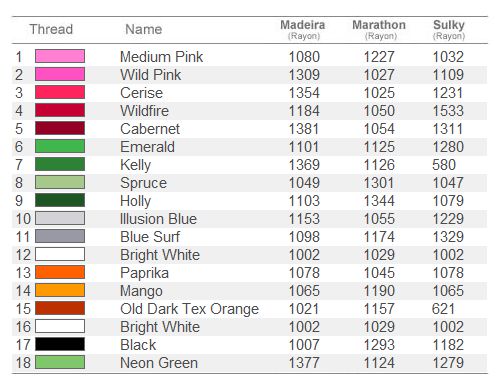The image size is (500, 384).
Task: Click the Sulky (Rayon) column header
Action: [x=449, y=30]
